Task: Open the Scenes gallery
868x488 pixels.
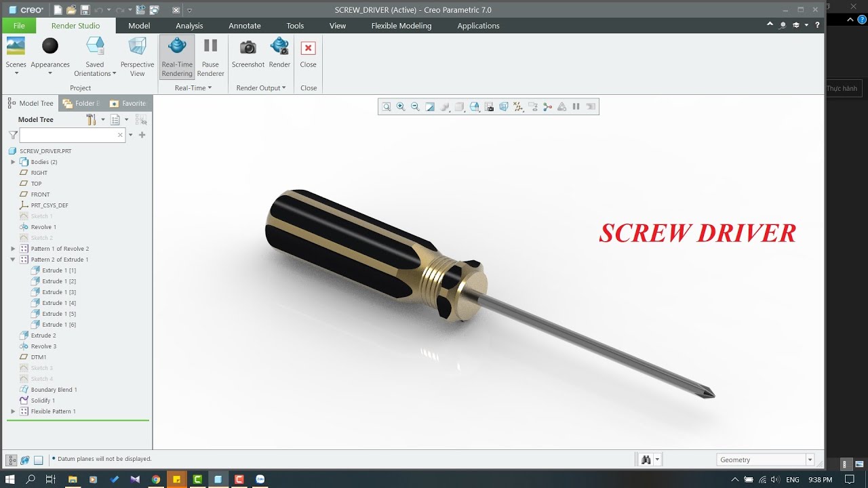Action: click(x=16, y=56)
